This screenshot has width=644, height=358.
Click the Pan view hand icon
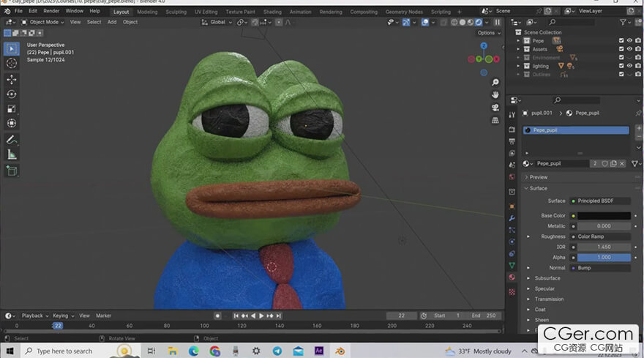495,95
